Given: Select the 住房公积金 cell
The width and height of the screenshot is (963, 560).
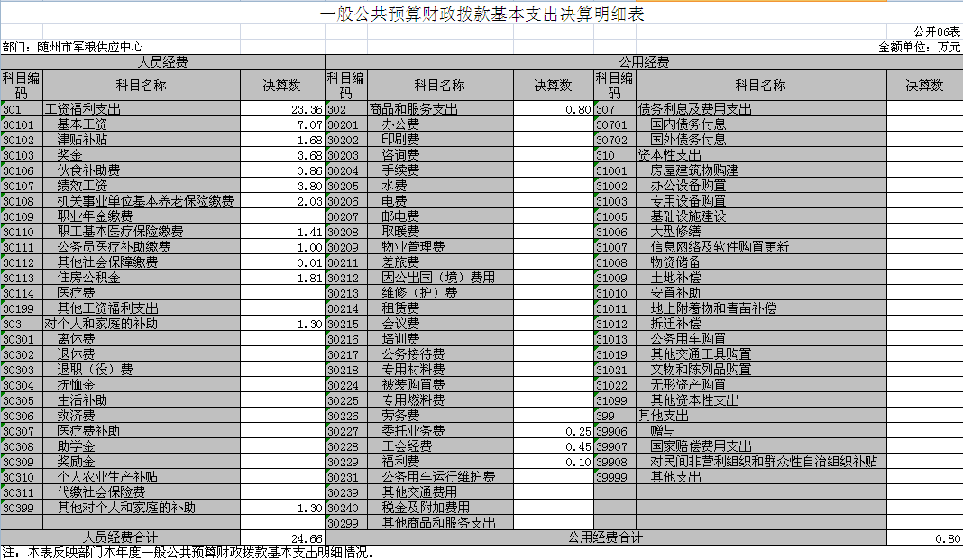Looking at the screenshot, I should click(x=142, y=278).
